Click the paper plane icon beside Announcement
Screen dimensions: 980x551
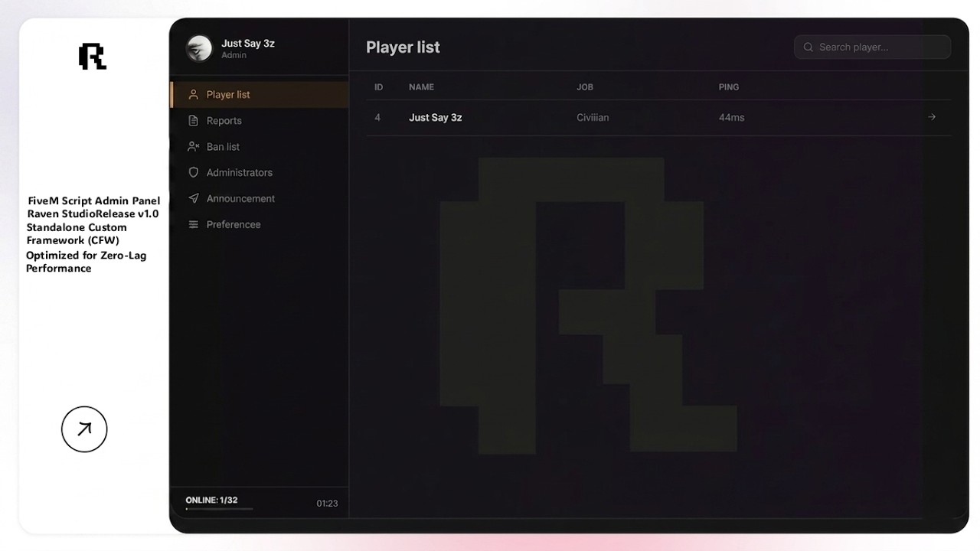click(194, 198)
